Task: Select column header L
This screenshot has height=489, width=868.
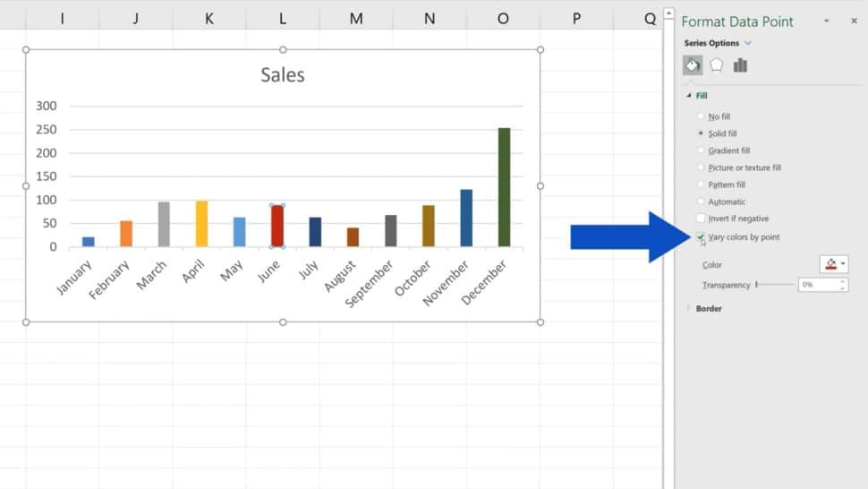Action: coord(283,18)
